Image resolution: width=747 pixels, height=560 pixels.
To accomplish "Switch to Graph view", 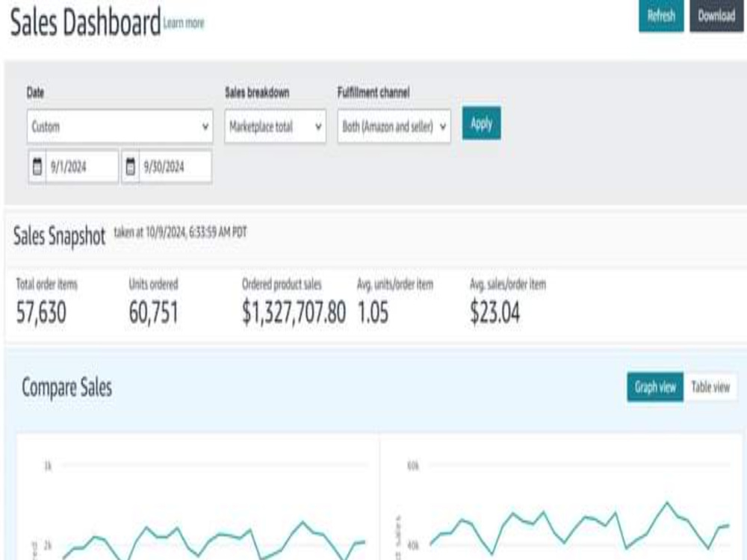I will (655, 387).
